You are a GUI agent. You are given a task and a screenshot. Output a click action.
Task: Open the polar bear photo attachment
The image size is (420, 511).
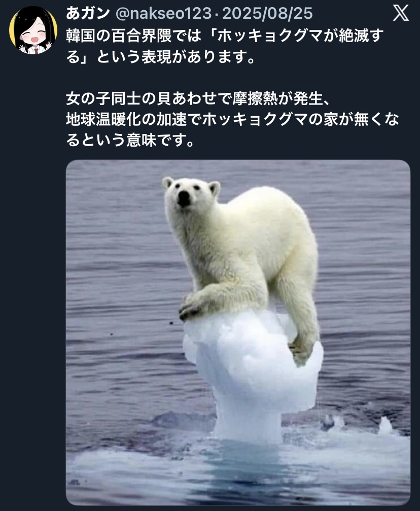[x=238, y=332]
